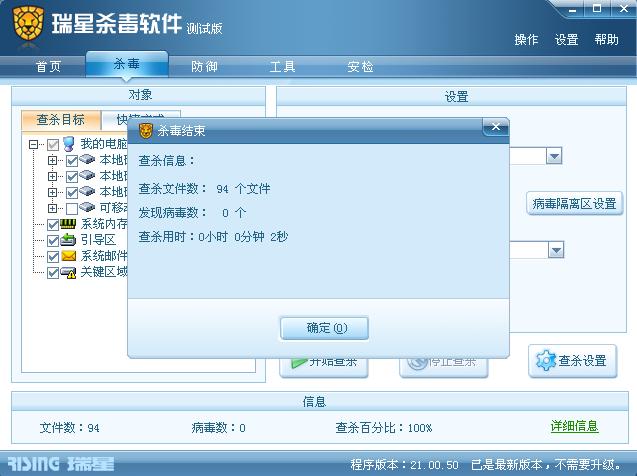Open the 工具 tab
Image resolution: width=637 pixels, height=476 pixels.
pos(282,66)
